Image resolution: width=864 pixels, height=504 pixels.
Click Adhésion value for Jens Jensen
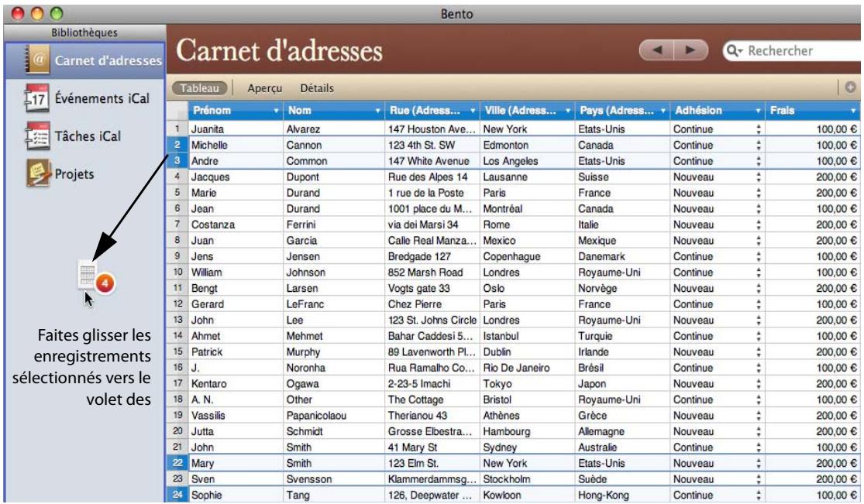694,257
